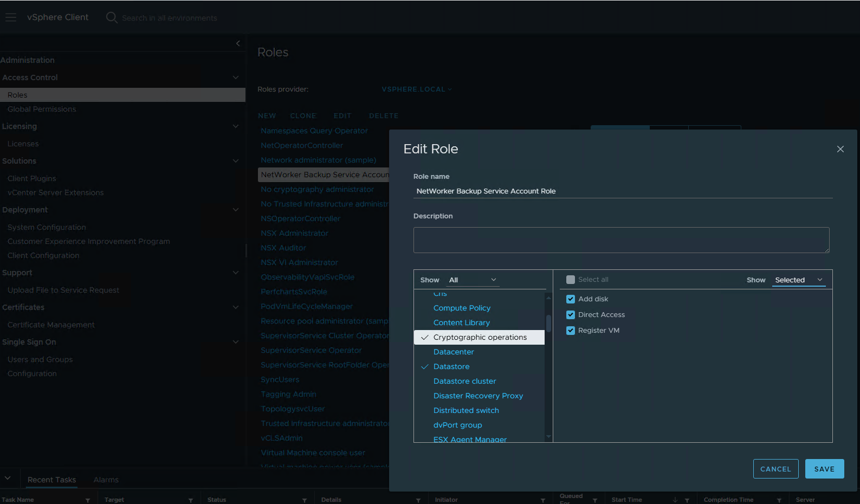Collapse the bottom Recent Tasks panel chevron

click(8, 478)
